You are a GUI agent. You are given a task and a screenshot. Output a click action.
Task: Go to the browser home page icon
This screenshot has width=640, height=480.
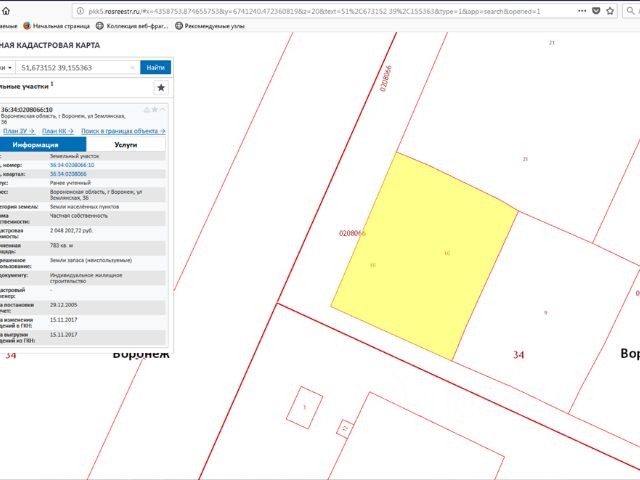6,11
